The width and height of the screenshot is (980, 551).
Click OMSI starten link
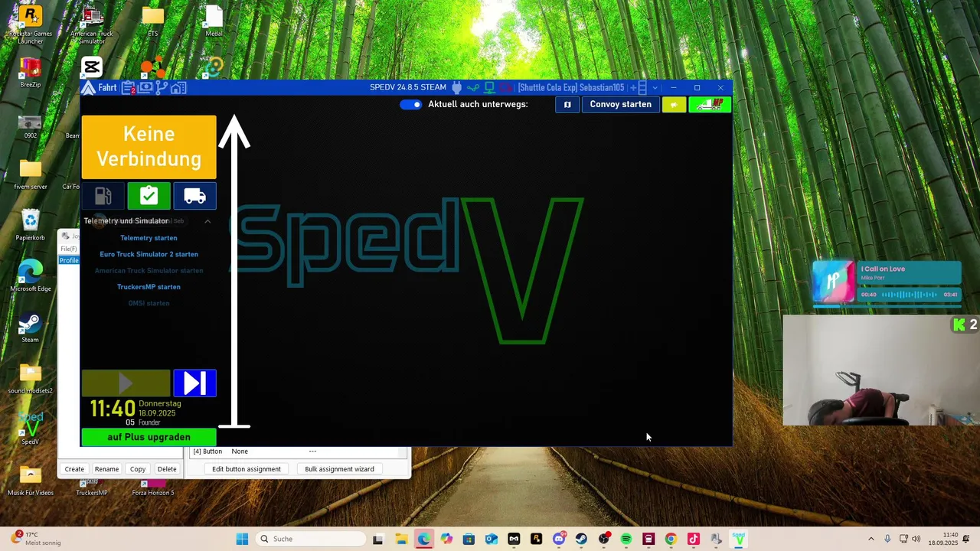(x=149, y=304)
